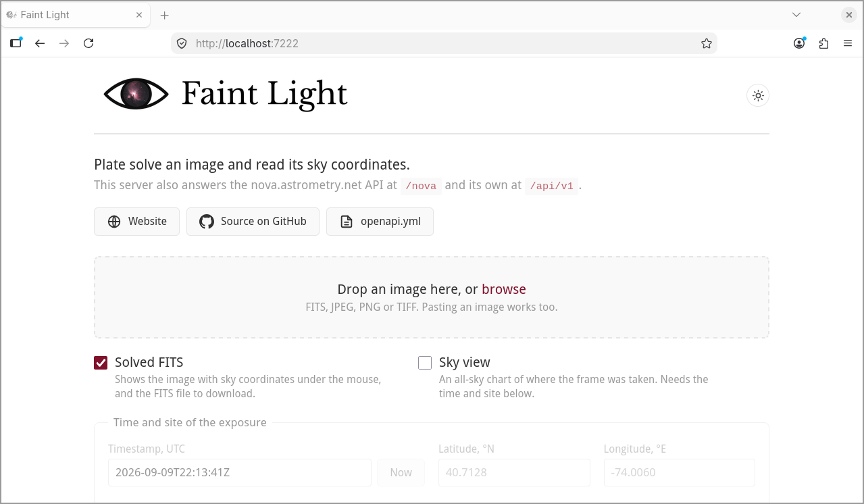
Task: Go back with browser back arrow
Action: tap(40, 43)
